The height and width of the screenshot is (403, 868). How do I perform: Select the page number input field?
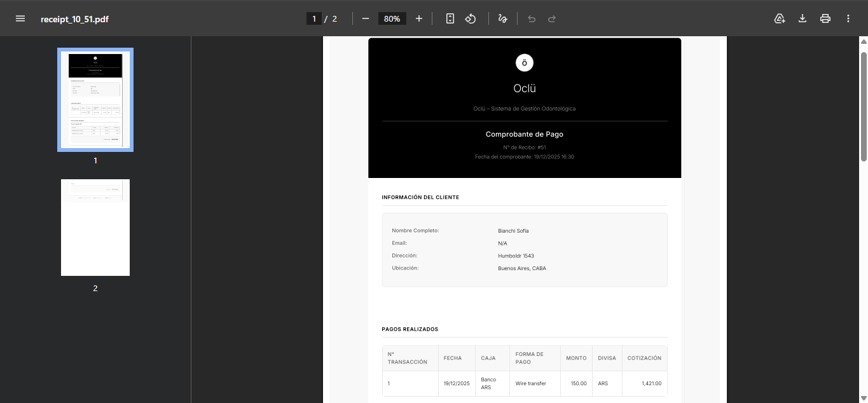(314, 18)
